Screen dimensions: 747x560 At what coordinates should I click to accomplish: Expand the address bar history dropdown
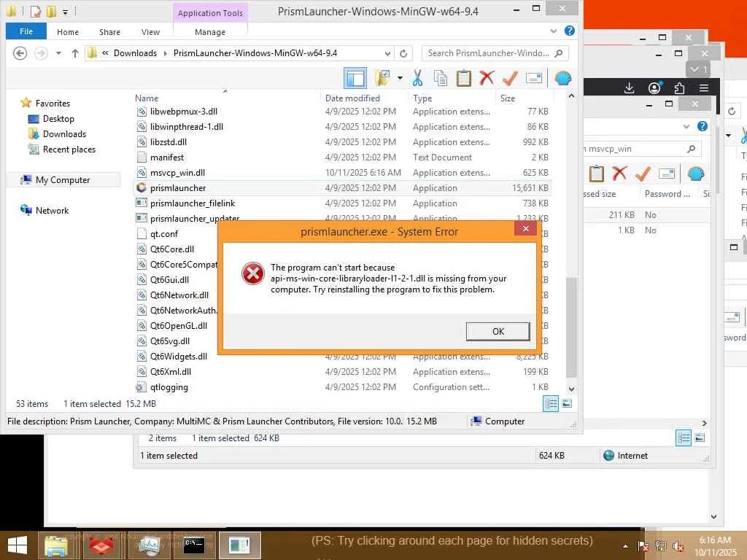click(x=387, y=53)
